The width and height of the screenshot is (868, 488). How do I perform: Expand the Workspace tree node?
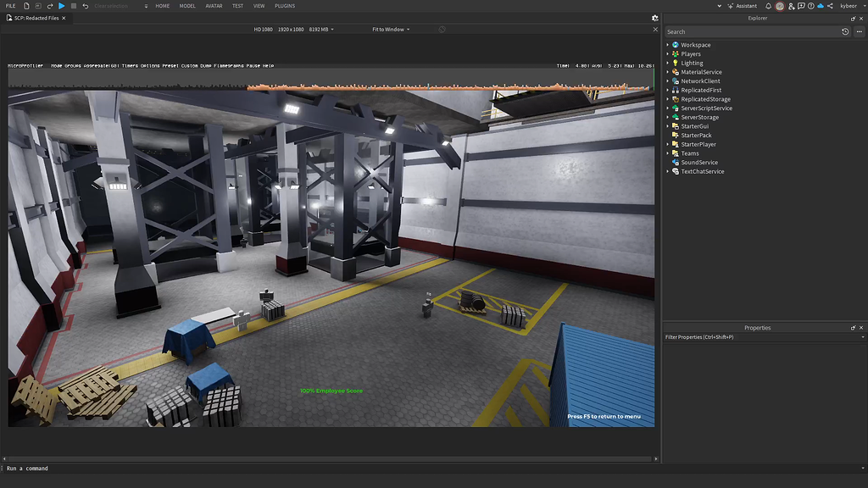coord(667,45)
